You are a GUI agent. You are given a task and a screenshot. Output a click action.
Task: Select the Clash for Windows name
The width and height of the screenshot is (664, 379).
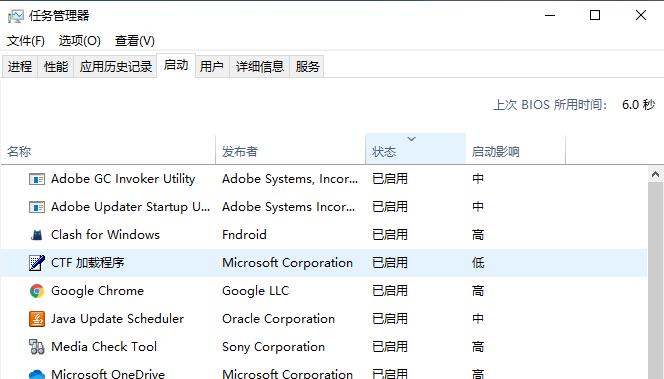click(105, 235)
